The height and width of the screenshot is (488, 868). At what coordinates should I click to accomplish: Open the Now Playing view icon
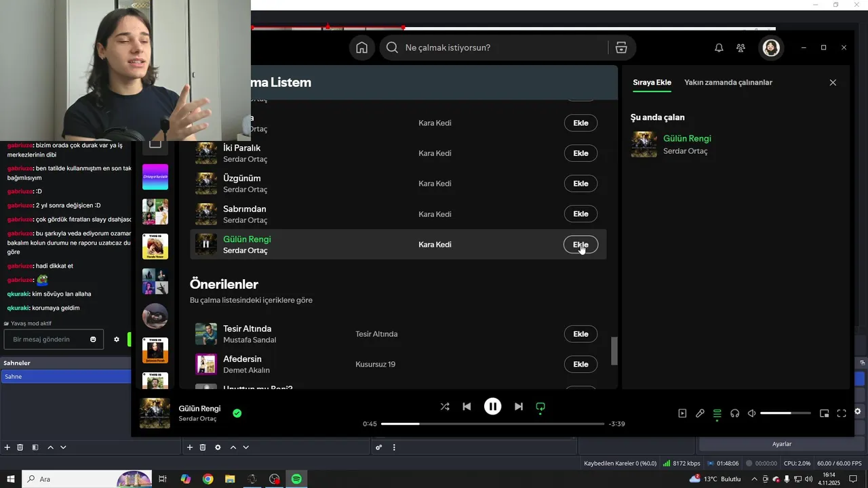(682, 413)
